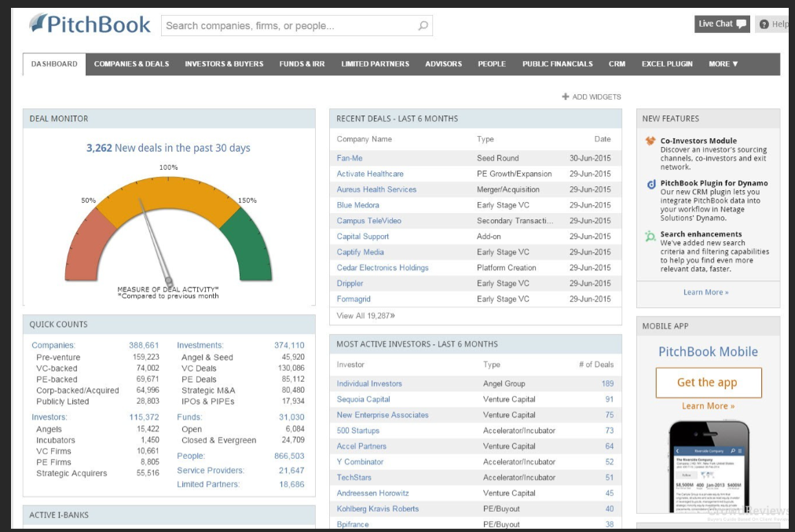
Task: Open the New Enterprise Associates link
Action: click(x=383, y=415)
